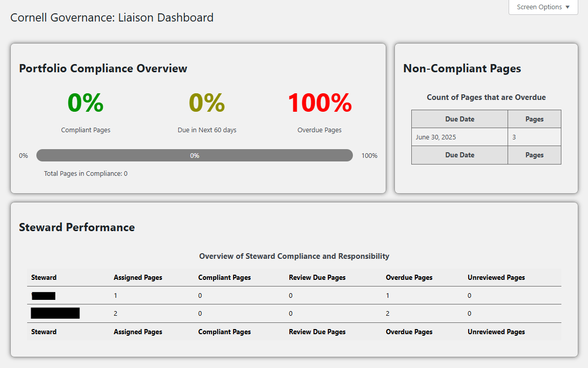Image resolution: width=588 pixels, height=368 pixels.
Task: Click the June 30, 2025 due date cell
Action: (459, 137)
